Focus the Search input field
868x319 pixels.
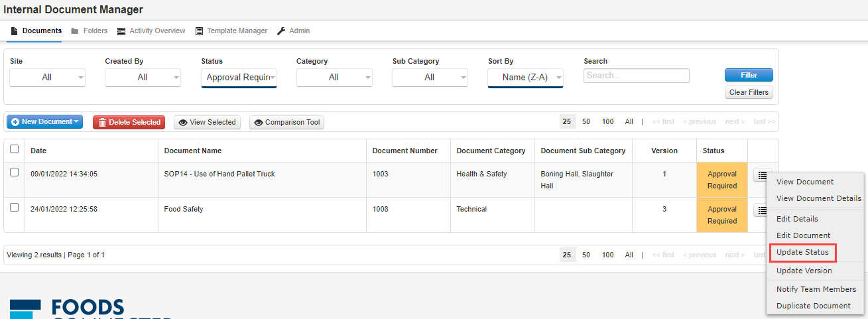click(x=637, y=76)
